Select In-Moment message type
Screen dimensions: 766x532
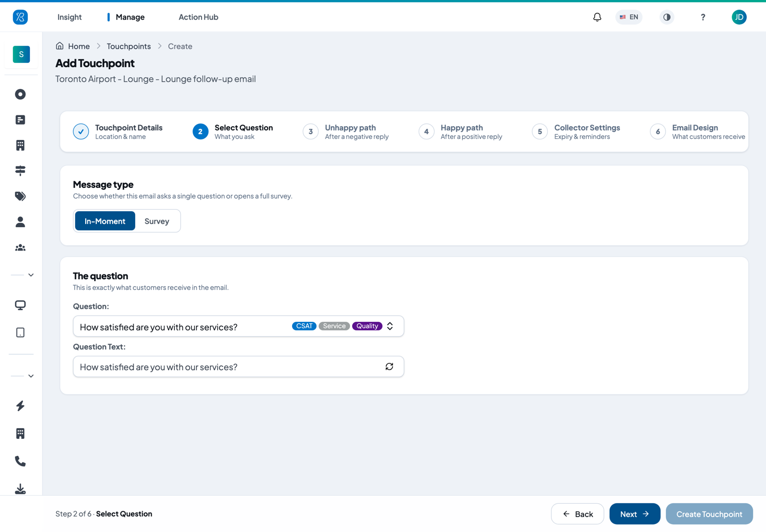(105, 221)
